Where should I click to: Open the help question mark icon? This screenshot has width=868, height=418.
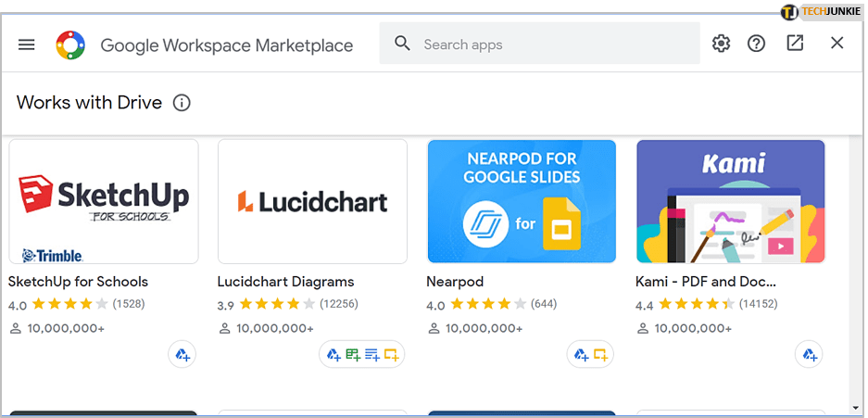click(x=756, y=44)
